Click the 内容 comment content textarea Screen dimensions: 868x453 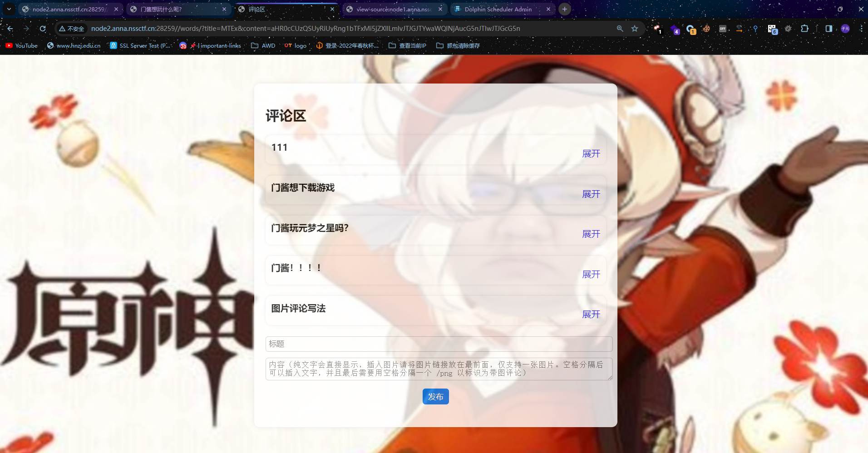point(439,369)
